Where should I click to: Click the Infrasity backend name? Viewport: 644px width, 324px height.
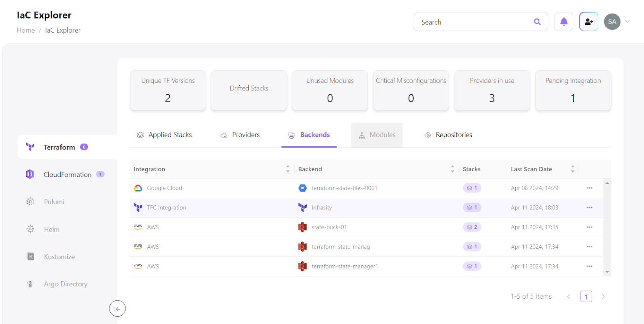click(x=322, y=208)
